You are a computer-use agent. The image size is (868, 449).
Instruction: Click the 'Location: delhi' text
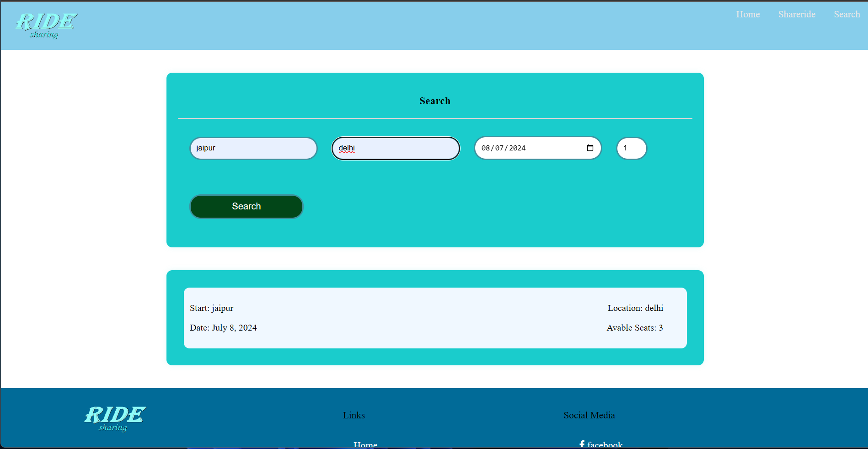coord(635,308)
